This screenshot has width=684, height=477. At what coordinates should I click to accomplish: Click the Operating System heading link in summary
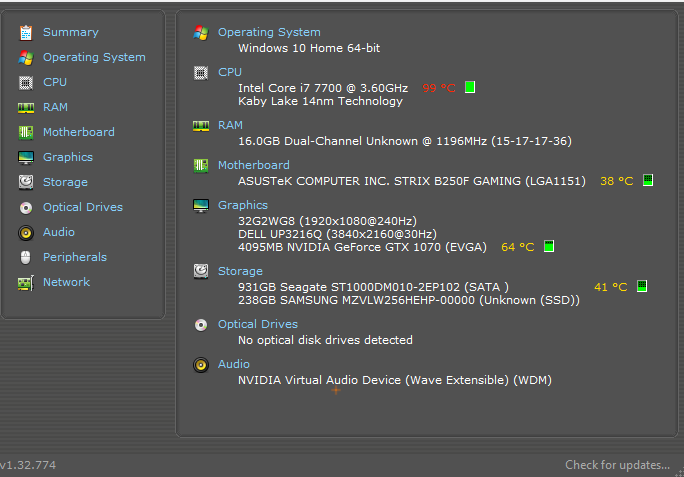coord(269,32)
